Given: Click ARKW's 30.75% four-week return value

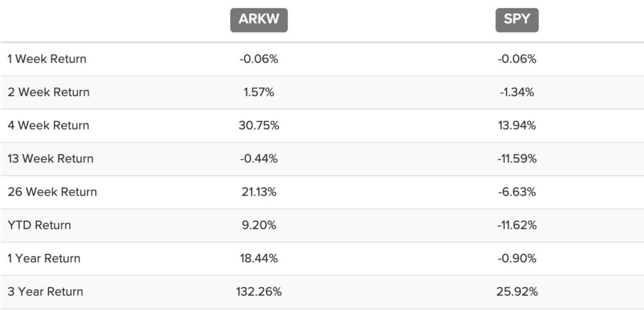Looking at the screenshot, I should (x=258, y=126).
